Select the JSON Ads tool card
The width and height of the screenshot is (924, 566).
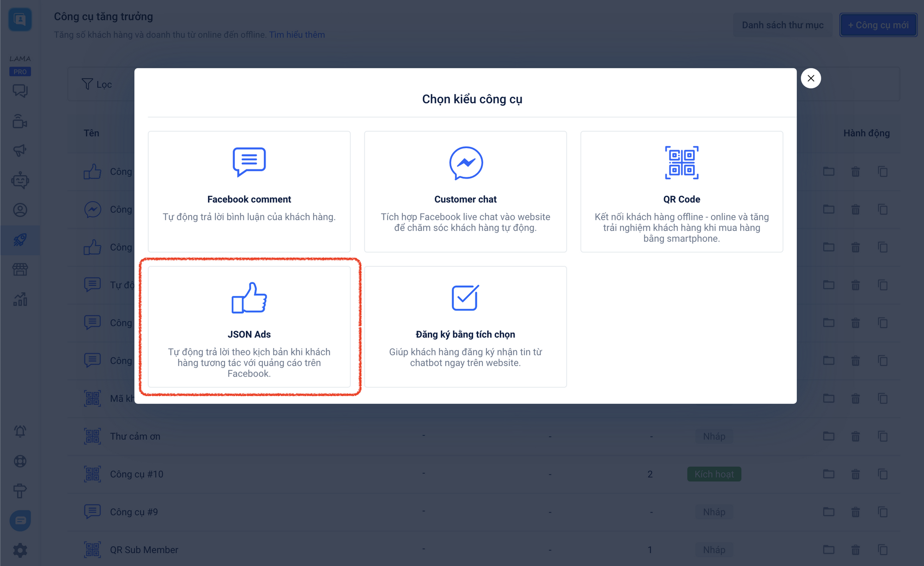(x=249, y=326)
